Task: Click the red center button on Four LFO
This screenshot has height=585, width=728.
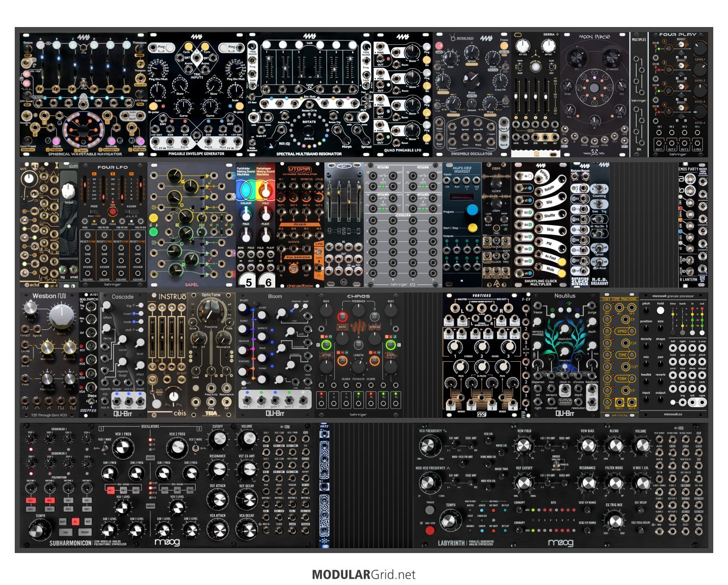Action: pyautogui.click(x=113, y=212)
